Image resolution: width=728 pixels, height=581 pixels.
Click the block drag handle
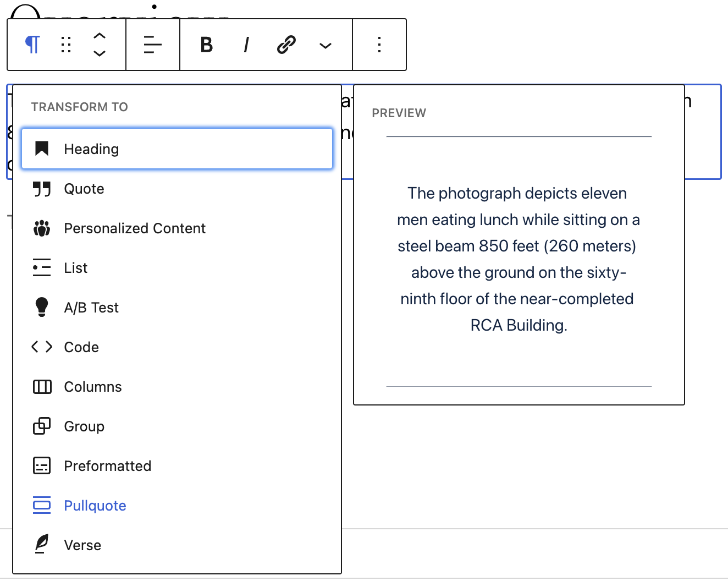[x=66, y=45]
